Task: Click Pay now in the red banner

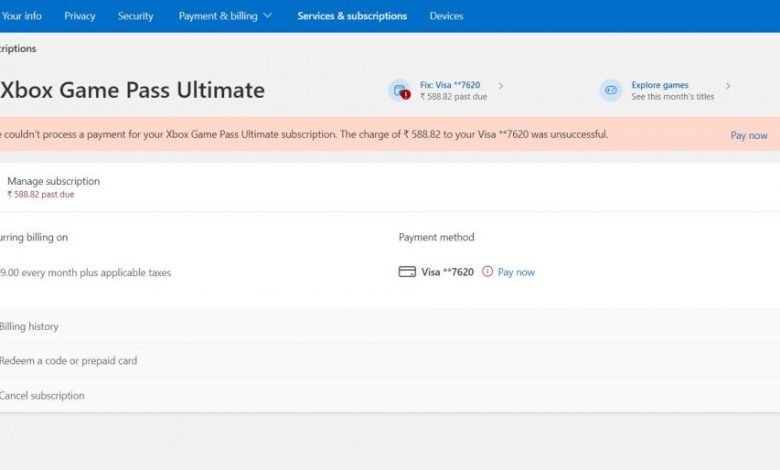Action: coord(749,135)
